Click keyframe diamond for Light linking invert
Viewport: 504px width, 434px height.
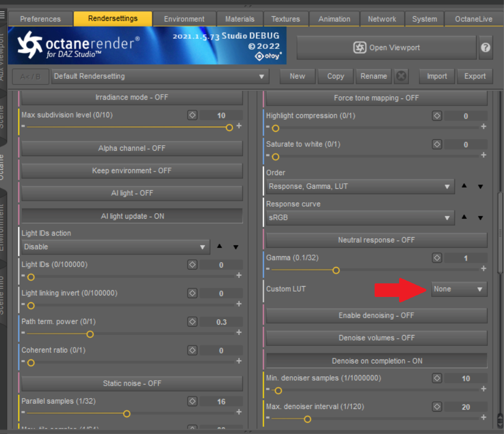192,293
